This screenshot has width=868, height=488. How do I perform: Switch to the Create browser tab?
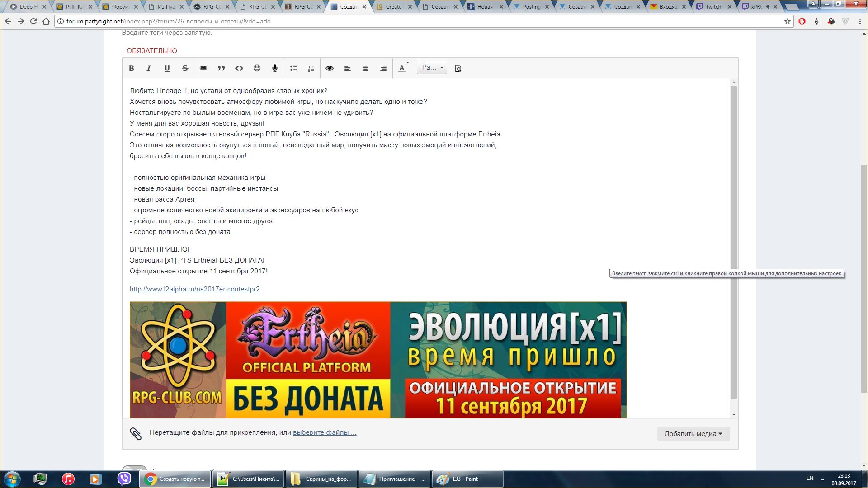[x=392, y=7]
